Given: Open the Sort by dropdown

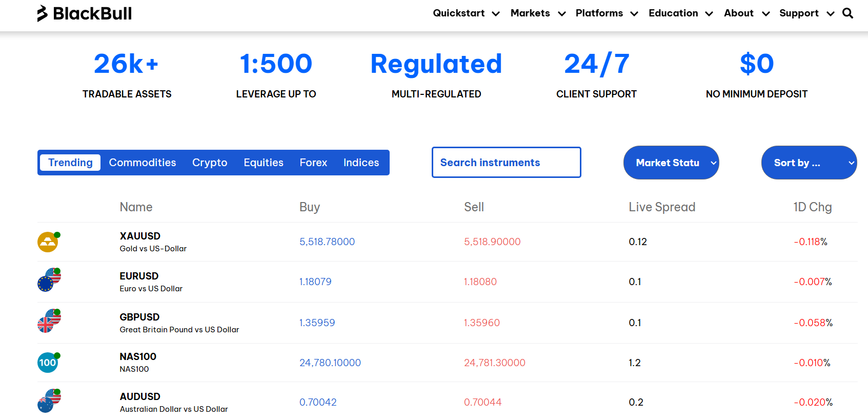Looking at the screenshot, I should (809, 163).
